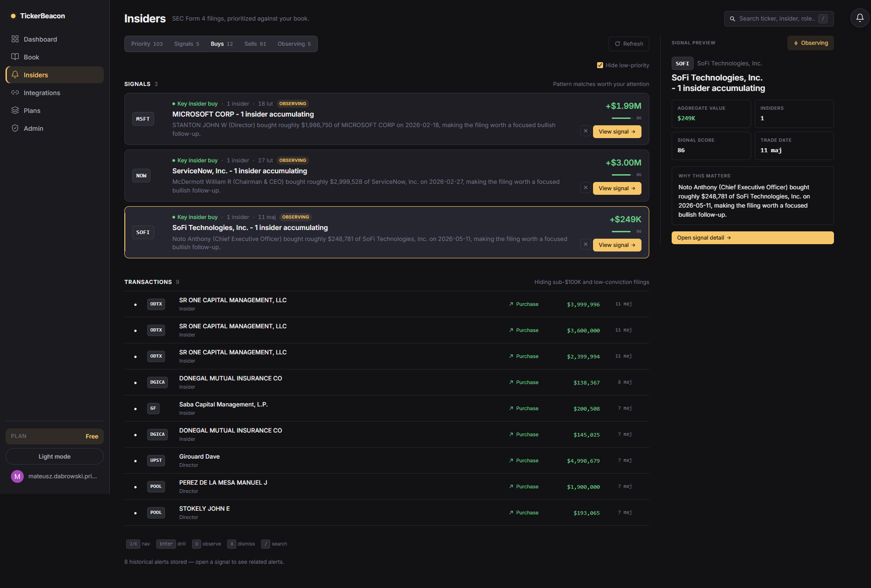The image size is (871, 588).
Task: Click ODTX badge on the $2,399,994 row
Action: point(156,356)
